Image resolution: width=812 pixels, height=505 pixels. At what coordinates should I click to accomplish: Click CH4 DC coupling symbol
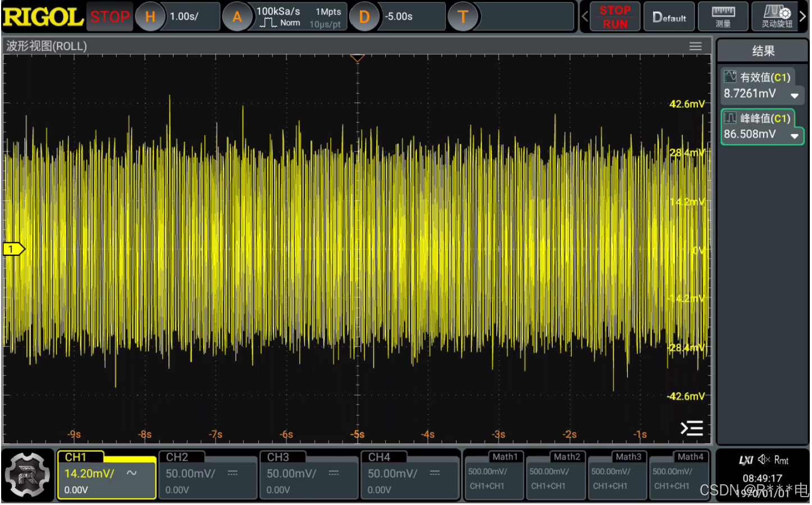tap(435, 474)
